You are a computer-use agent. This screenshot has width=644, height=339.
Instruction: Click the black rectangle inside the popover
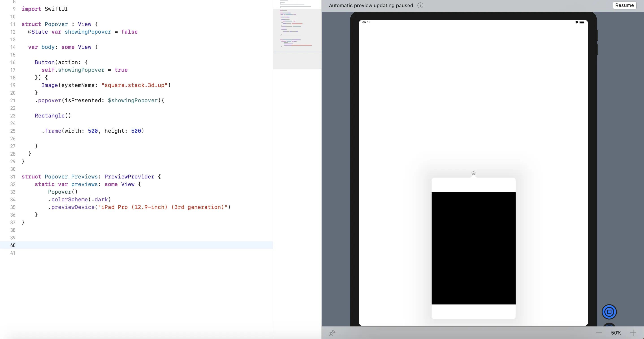[x=473, y=248]
